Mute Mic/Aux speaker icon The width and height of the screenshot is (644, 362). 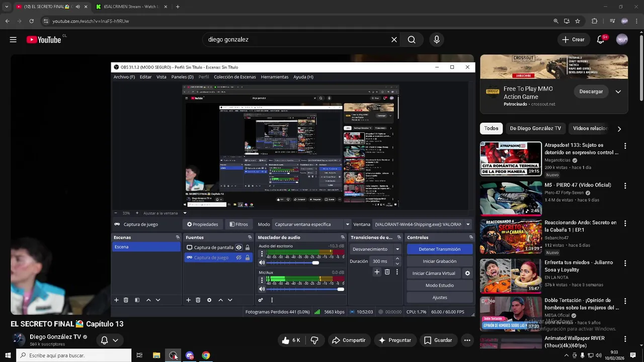(262, 289)
